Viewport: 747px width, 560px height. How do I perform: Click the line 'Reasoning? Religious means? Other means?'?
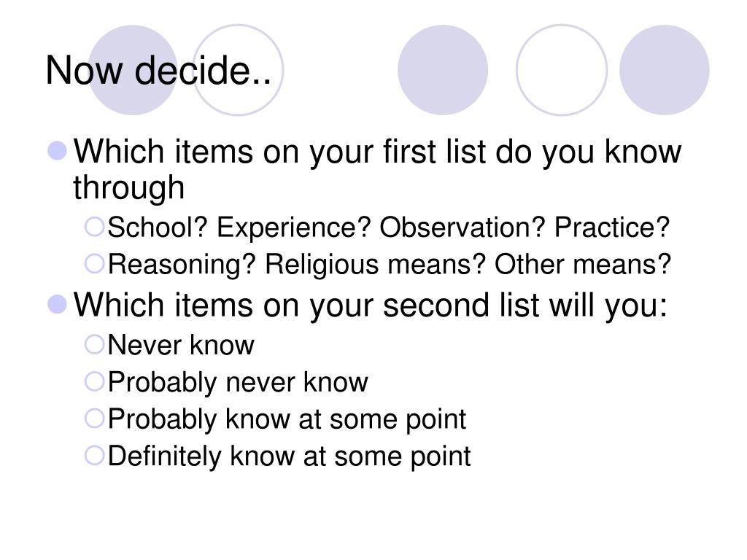tap(390, 265)
